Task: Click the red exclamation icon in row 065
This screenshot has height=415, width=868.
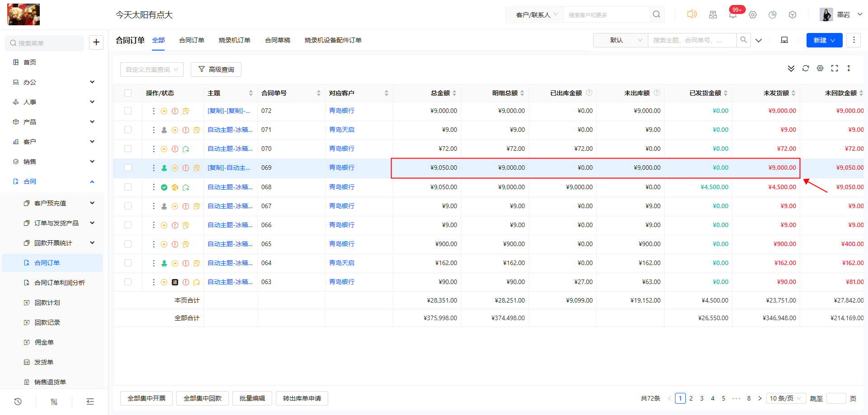Action: point(175,244)
